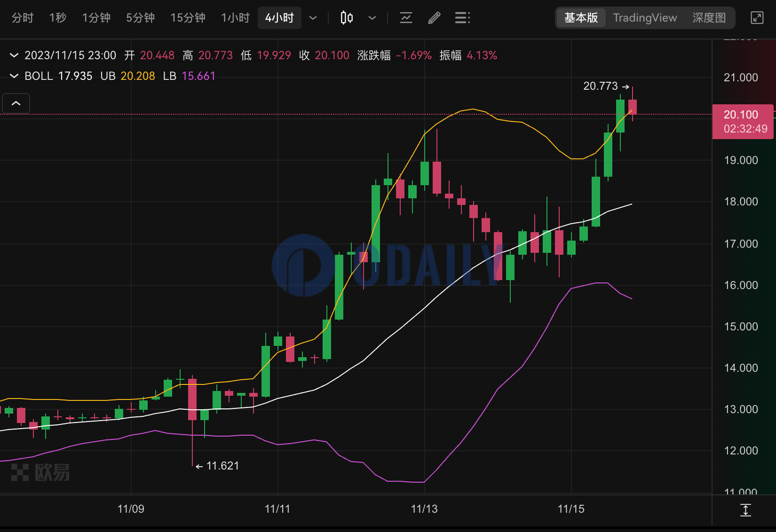Click the 13.000 price axis label

[x=741, y=409]
